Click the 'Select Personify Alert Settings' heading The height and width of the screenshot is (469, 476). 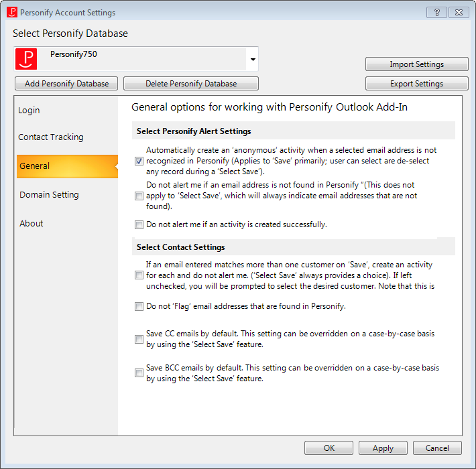[194, 131]
